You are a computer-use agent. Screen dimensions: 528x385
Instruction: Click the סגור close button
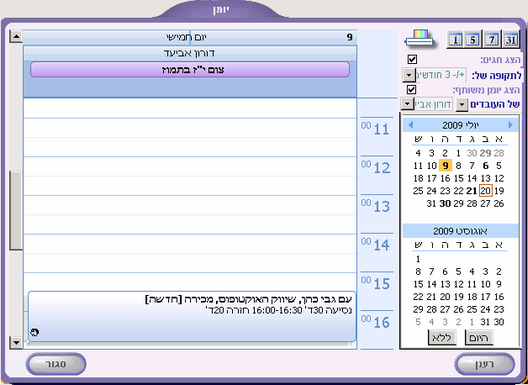coord(56,364)
